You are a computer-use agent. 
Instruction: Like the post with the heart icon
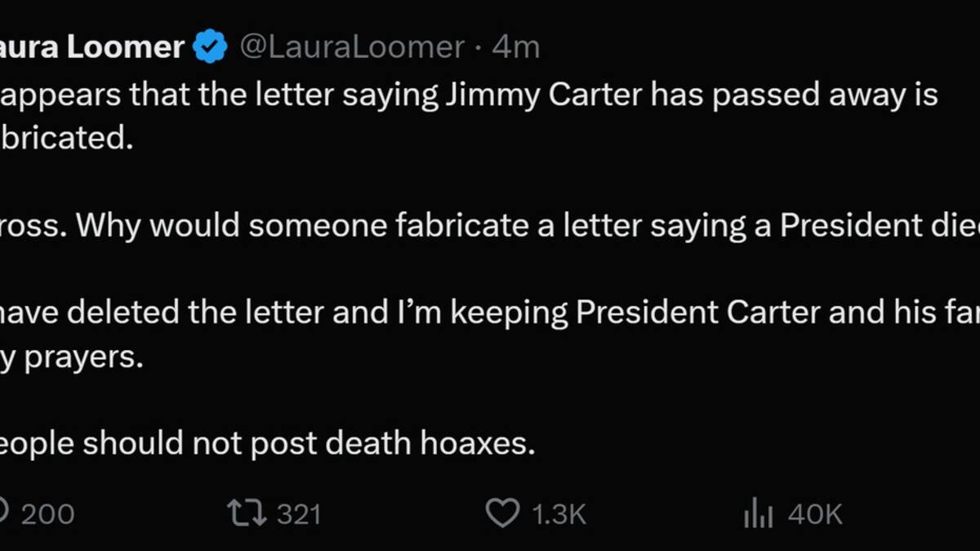tap(502, 513)
